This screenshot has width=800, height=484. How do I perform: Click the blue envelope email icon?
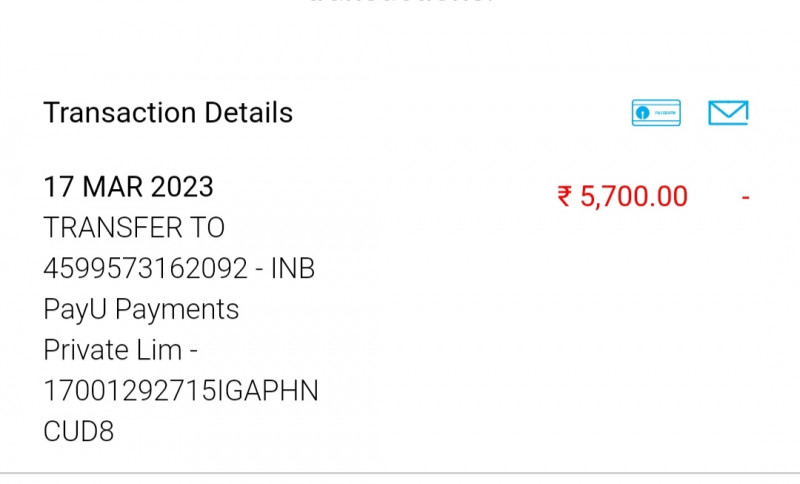point(728,113)
